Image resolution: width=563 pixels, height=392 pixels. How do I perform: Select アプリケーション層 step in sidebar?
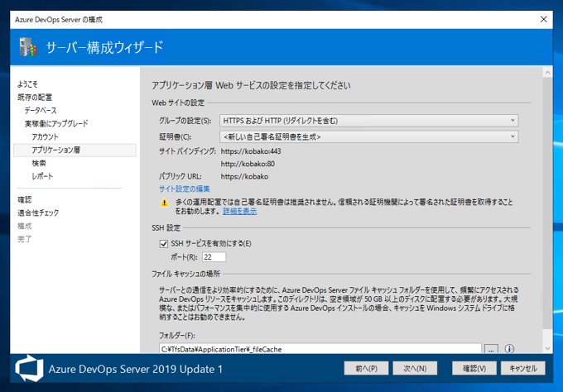(x=75, y=150)
